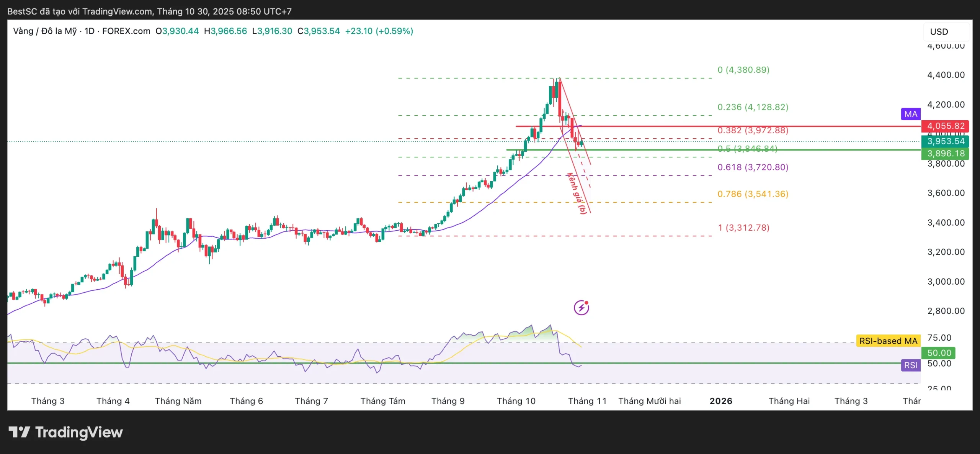
Task: Click the purple RSI label
Action: (x=910, y=365)
